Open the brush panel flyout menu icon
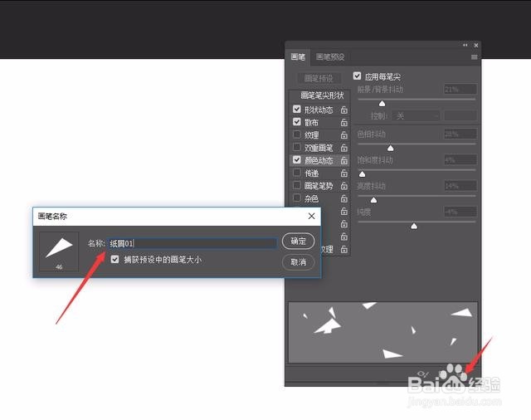This screenshot has width=531, height=420. pos(474,57)
